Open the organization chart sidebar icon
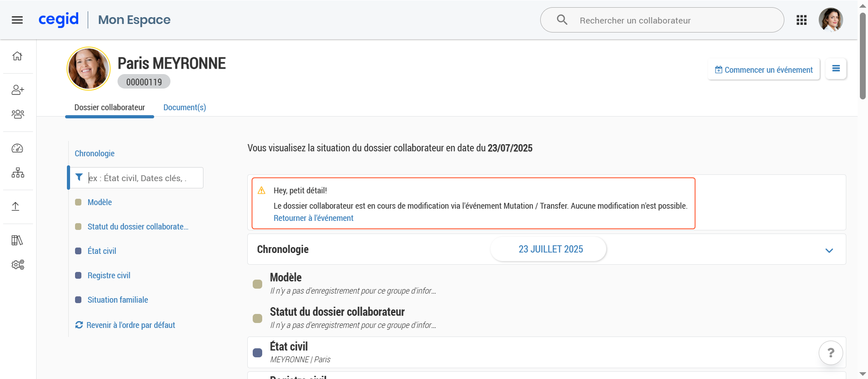868x379 pixels. point(18,173)
